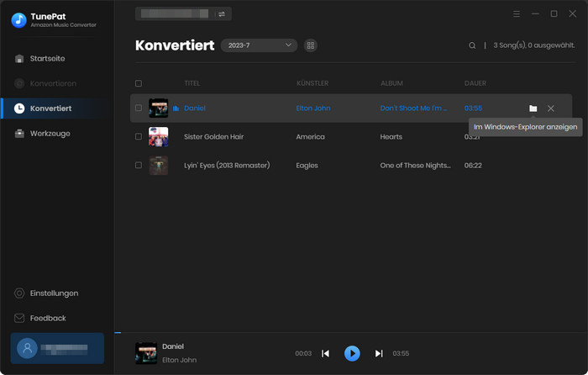Click the Lyin' Eyes album cover

point(158,165)
